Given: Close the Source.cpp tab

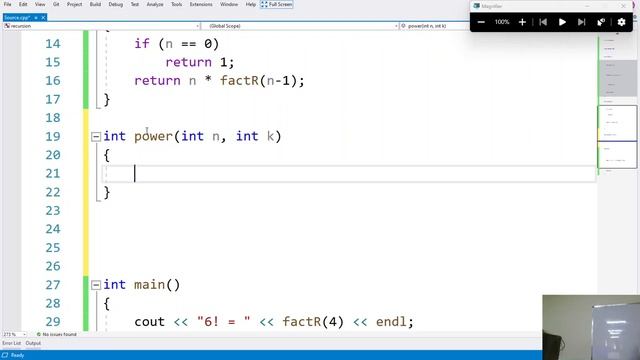Looking at the screenshot, I should click(x=43, y=18).
